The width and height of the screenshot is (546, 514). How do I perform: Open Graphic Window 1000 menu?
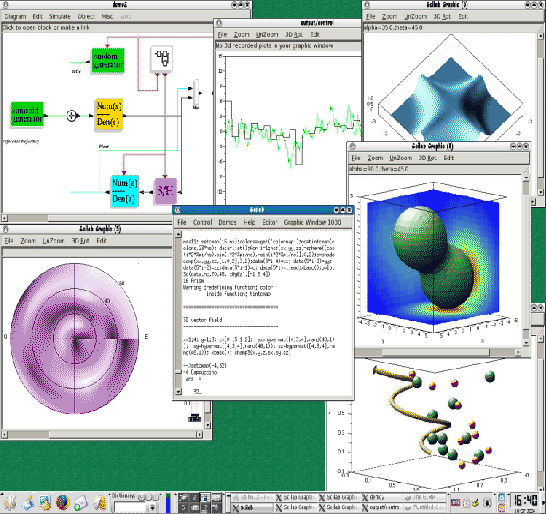[312, 222]
